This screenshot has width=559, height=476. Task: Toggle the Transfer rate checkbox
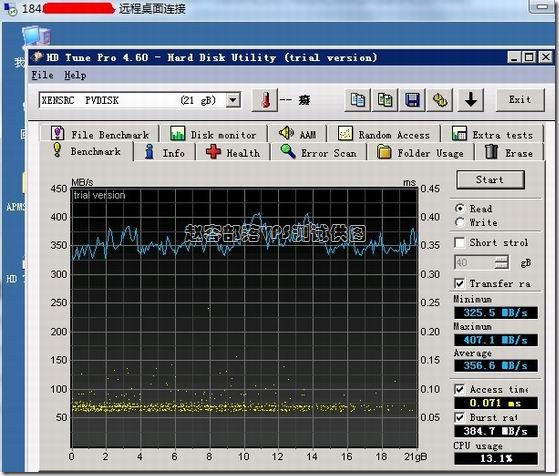coord(460,283)
